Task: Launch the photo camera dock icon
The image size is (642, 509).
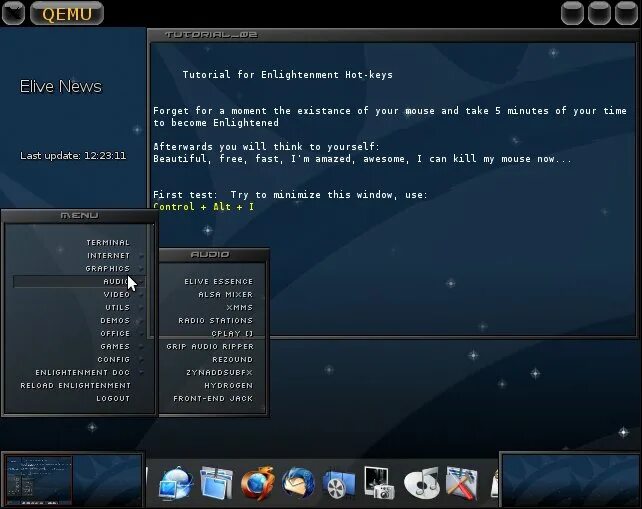Action: 380,483
